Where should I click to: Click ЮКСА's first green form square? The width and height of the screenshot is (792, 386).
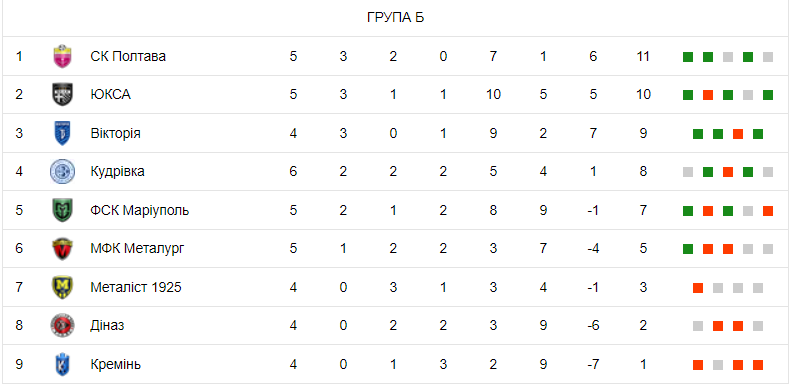pyautogui.click(x=688, y=95)
